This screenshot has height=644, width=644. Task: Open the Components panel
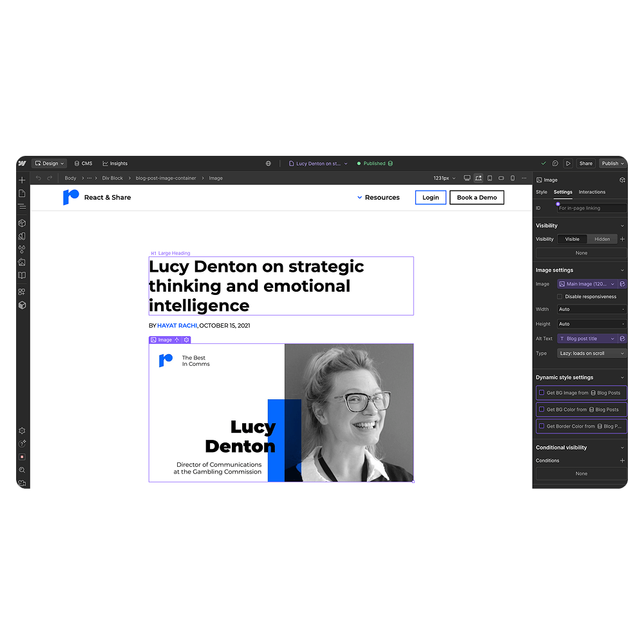(x=22, y=222)
